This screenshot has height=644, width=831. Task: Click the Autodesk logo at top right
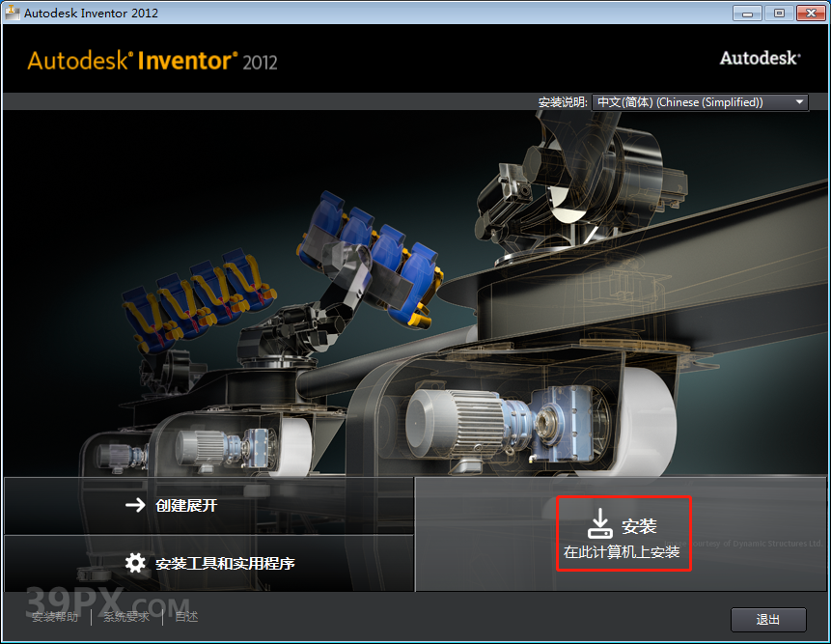759,58
